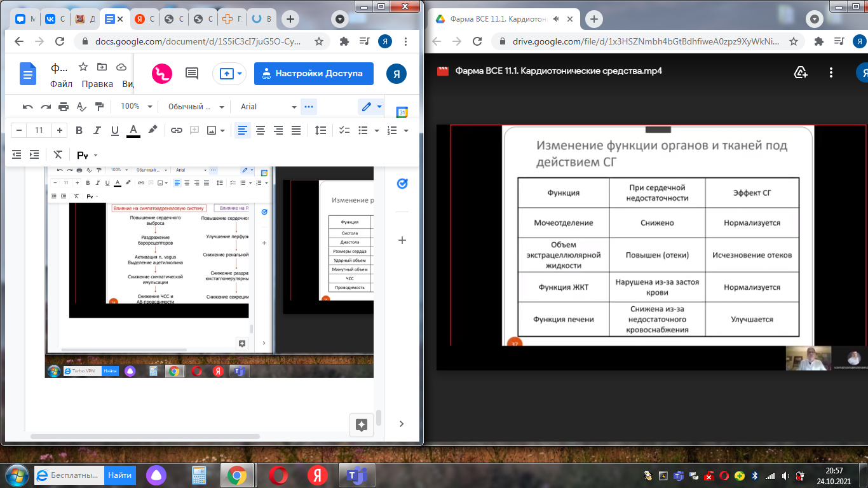Open Google Tasks side panel icon
The image size is (868, 488).
402,184
